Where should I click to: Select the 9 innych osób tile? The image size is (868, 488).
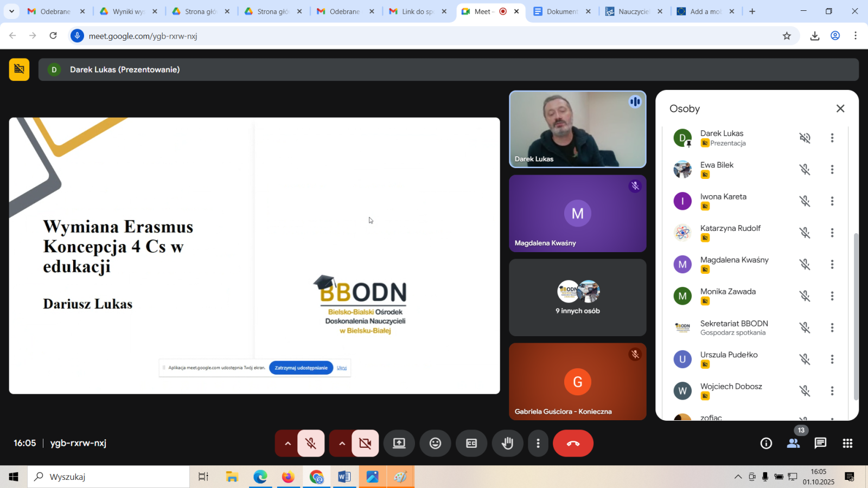pos(577,298)
